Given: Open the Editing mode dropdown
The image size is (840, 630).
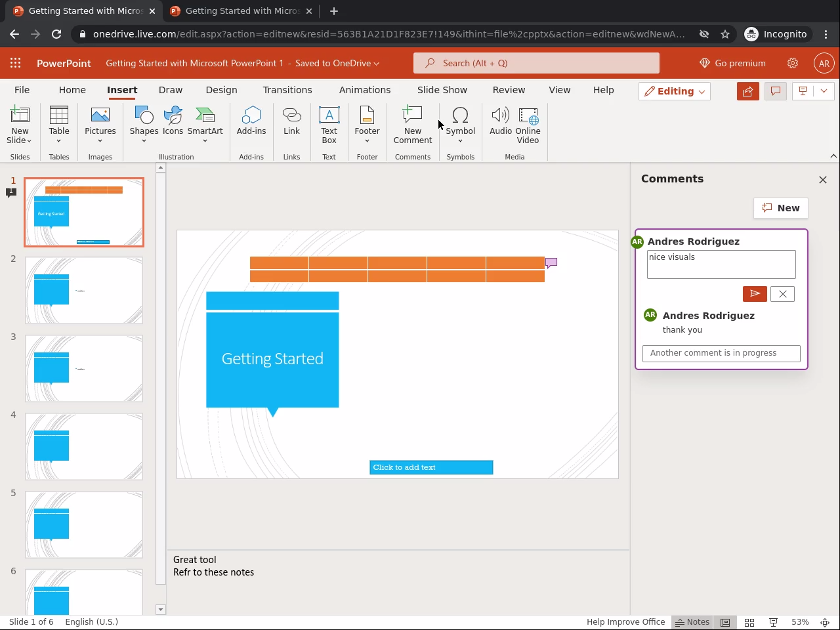Looking at the screenshot, I should point(675,91).
